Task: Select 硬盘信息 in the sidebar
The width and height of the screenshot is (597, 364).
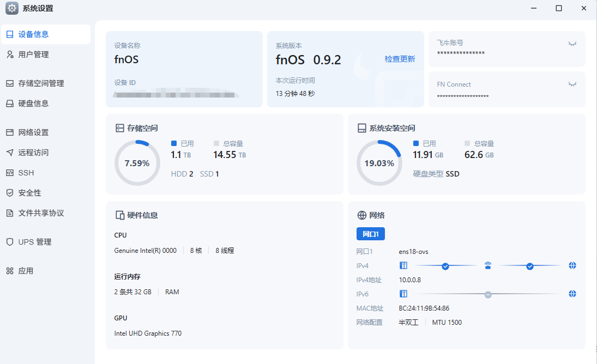Action: (46, 104)
